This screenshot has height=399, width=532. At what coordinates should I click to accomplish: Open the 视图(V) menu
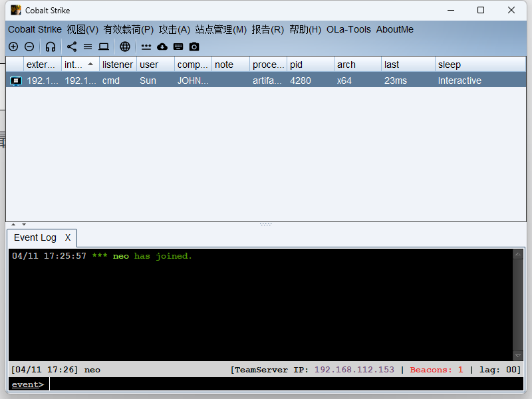click(x=82, y=29)
